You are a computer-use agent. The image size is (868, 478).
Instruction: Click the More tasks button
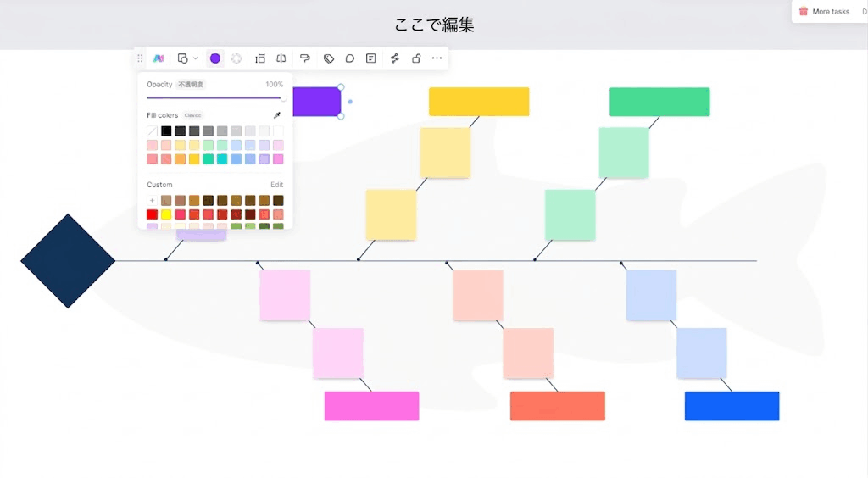824,11
